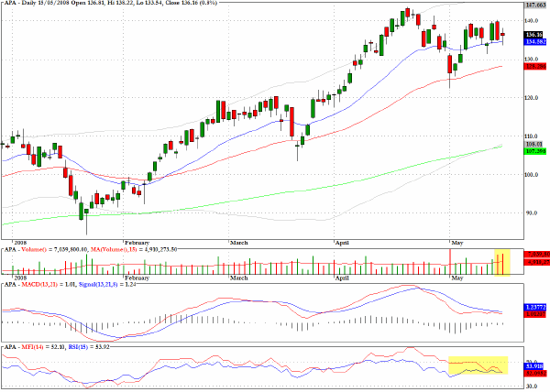Click the yellow highlighted volume bars
This screenshot has width=550, height=392.
point(502,262)
